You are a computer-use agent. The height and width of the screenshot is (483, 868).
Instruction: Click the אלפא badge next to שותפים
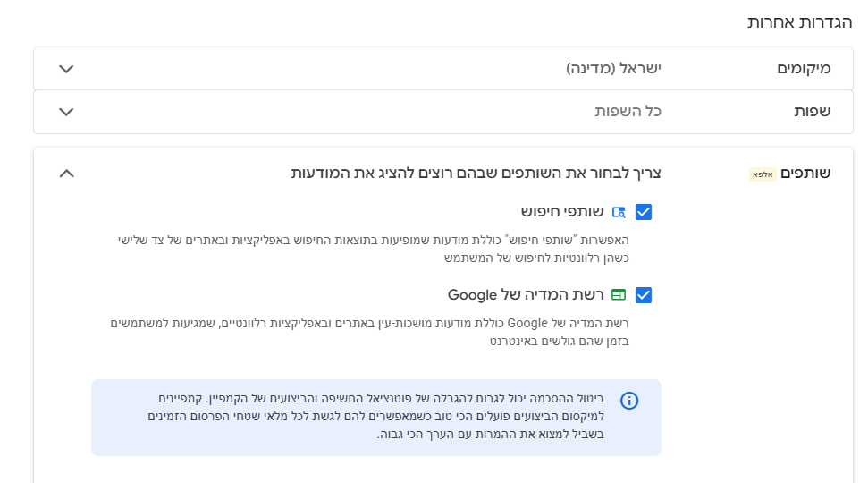click(763, 174)
